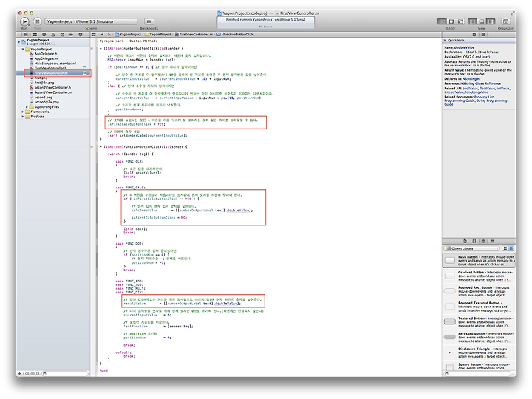Show the Search navigator tab
Image resolution: width=532 pixels, height=399 pixels.
[44, 34]
